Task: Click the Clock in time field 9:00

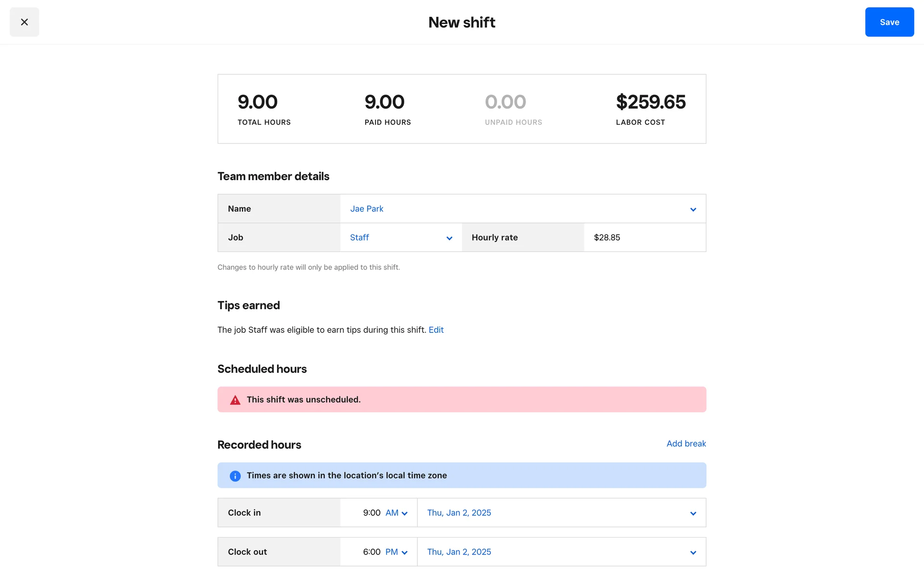Action: [371, 513]
